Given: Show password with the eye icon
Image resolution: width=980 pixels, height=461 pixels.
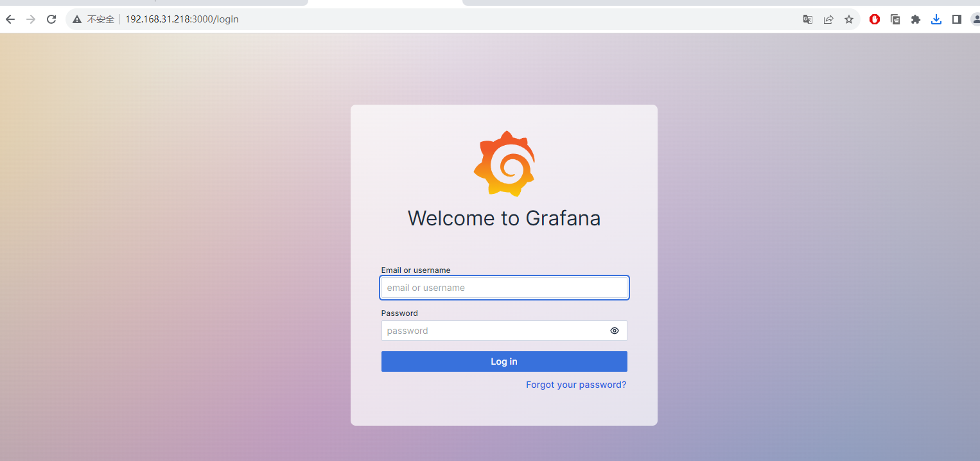Looking at the screenshot, I should [614, 331].
